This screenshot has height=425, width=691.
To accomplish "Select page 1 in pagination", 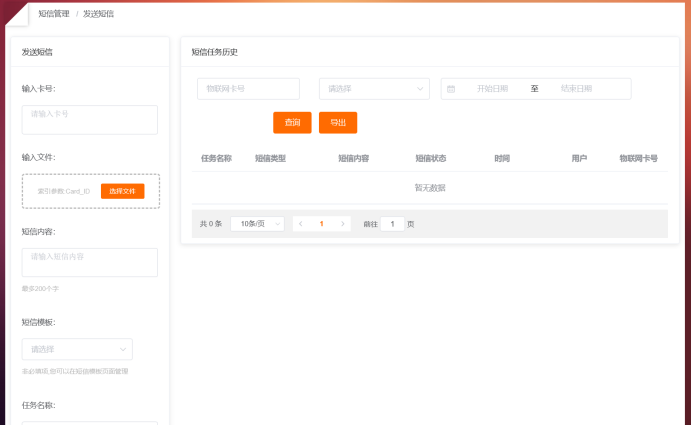I will [x=321, y=224].
